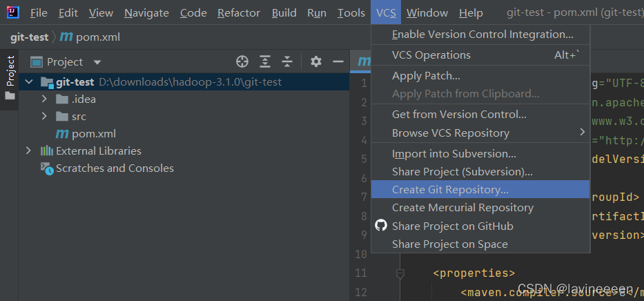Viewport: 644px width, 301px height.
Task: Choose Enable Version Control Integration
Action: [x=482, y=34]
